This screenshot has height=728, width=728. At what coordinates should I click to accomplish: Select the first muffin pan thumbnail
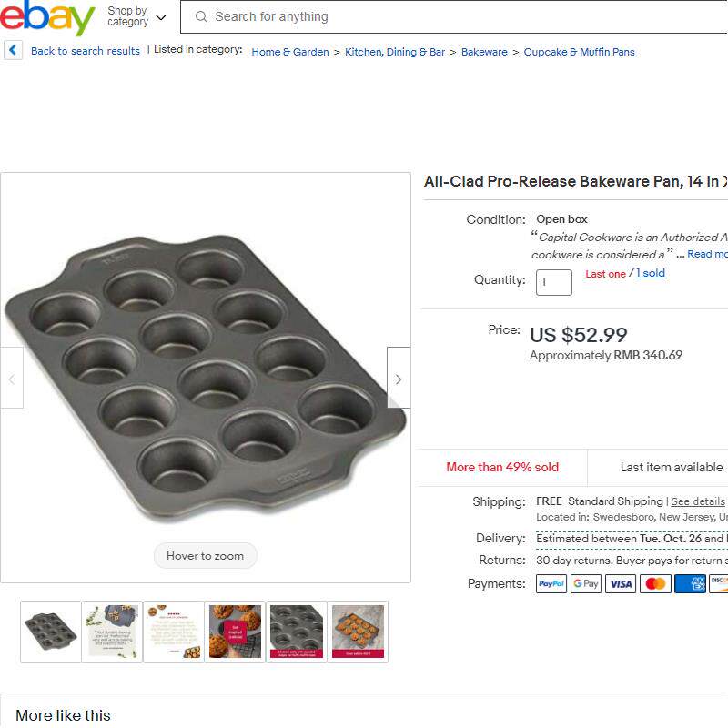click(x=51, y=632)
